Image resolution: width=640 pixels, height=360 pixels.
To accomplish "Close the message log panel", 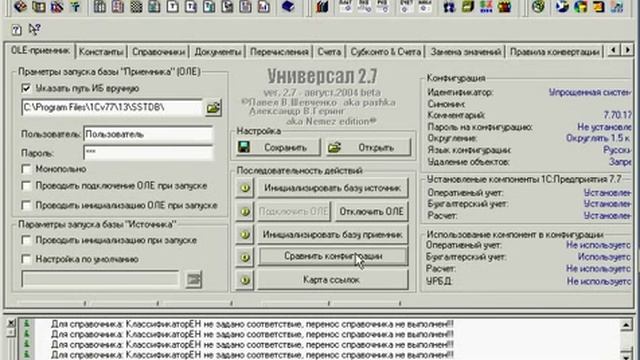I will pos(11,323).
